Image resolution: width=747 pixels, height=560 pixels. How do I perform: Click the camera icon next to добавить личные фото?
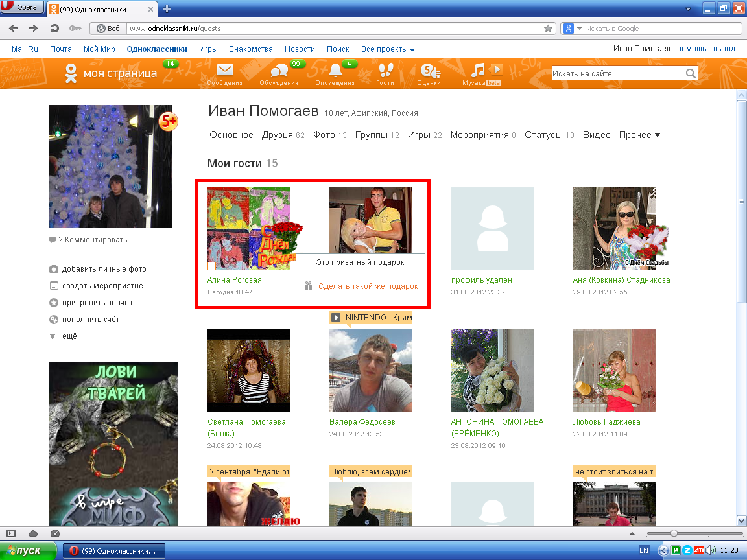pos(54,269)
